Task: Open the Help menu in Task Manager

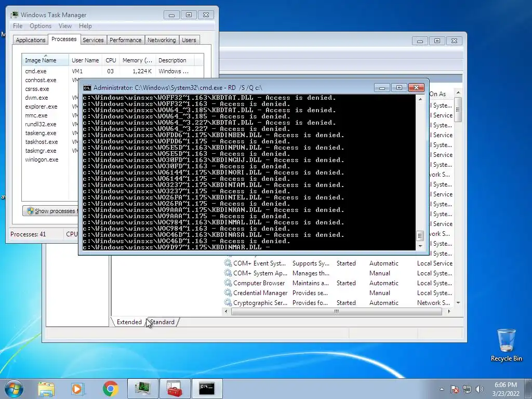Action: 85,26
